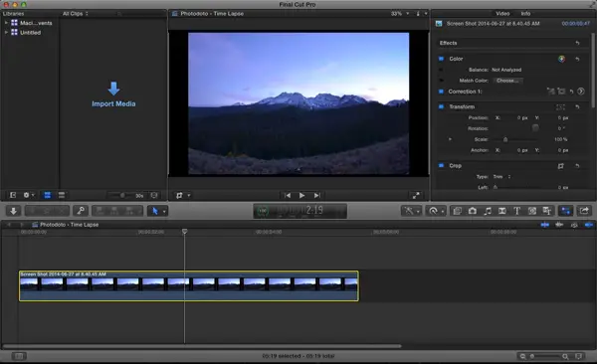Viewport: 597px width, 364px height.
Task: Click the Import Media link in browser
Action: click(113, 103)
